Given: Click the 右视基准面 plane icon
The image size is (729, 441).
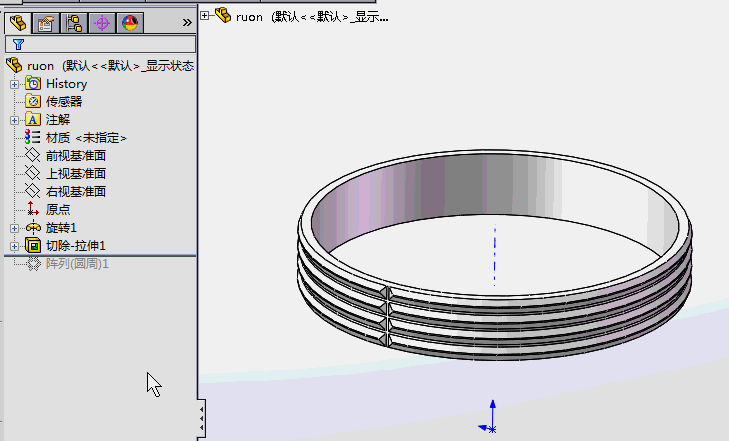Looking at the screenshot, I should click(33, 191).
